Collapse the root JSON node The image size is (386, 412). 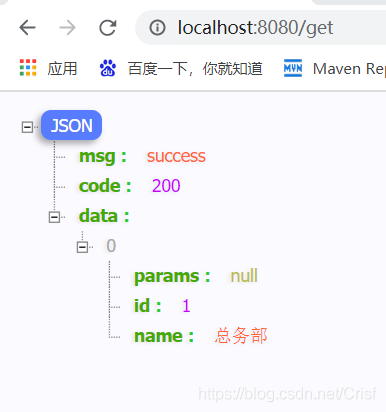tap(27, 127)
